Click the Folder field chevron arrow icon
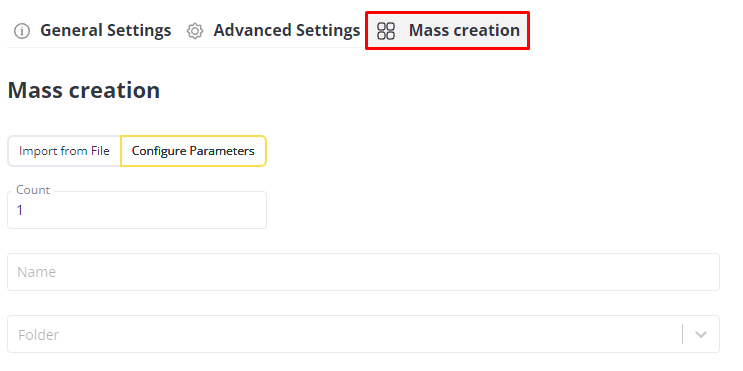This screenshot has height=371, width=743. (x=701, y=335)
